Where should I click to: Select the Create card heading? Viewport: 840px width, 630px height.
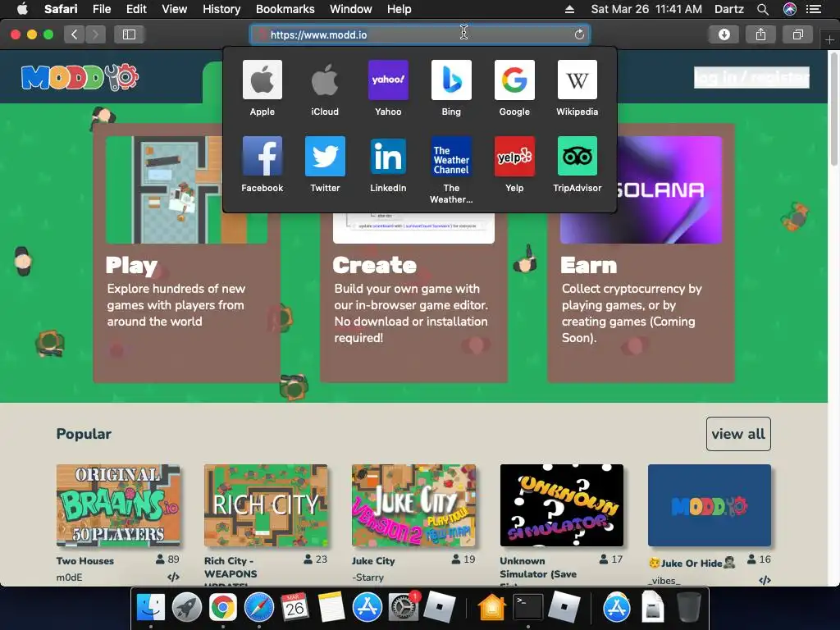(x=374, y=265)
